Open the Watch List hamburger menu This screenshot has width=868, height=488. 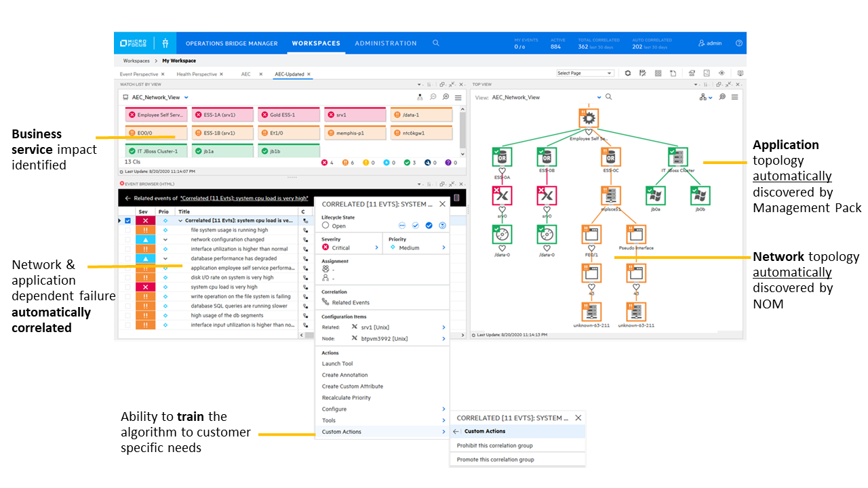458,98
